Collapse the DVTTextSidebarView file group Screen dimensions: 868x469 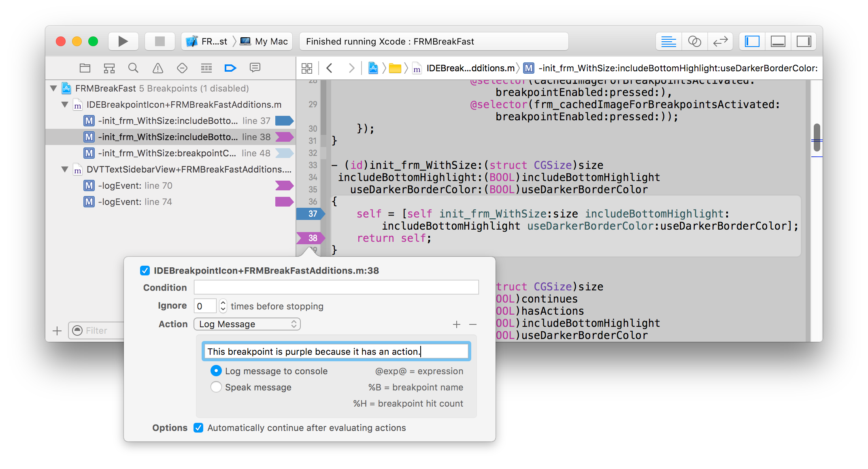tap(65, 169)
